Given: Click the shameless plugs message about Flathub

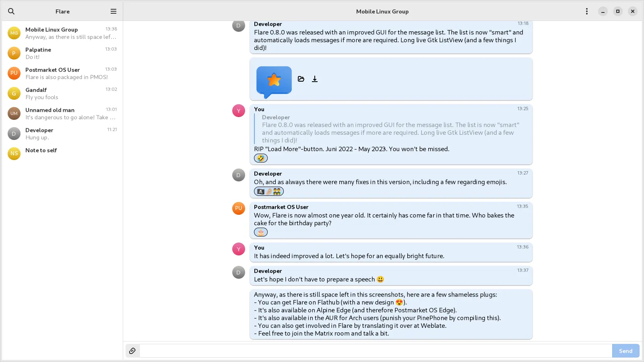Looking at the screenshot, I should pyautogui.click(x=391, y=314).
